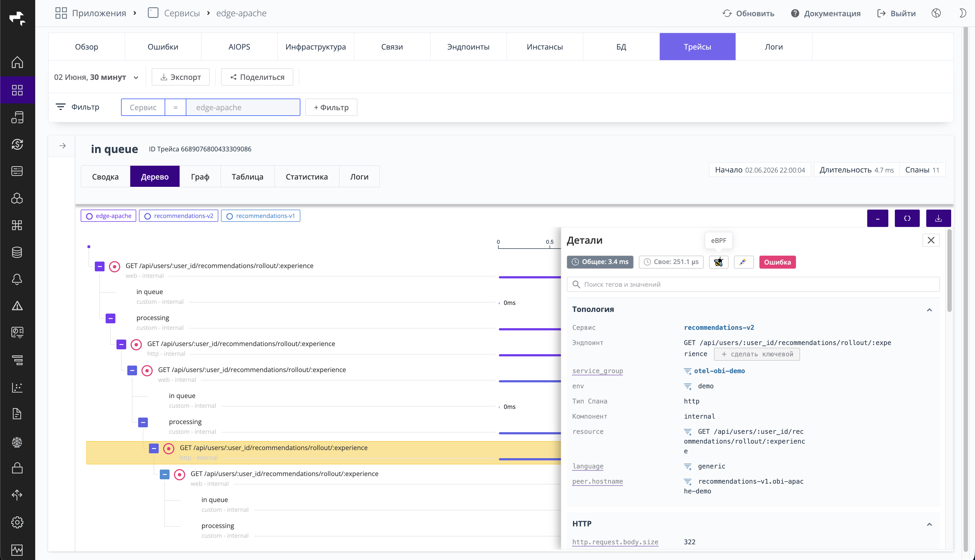Image resolution: width=975 pixels, height=560 pixels.
Task: Collapse the root GET span node
Action: click(100, 266)
